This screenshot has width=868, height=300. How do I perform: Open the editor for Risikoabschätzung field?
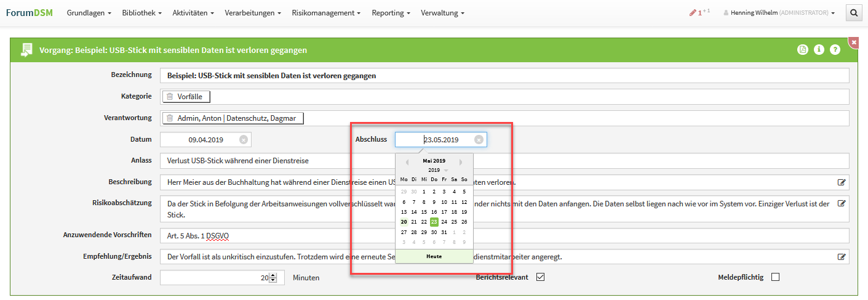(842, 203)
